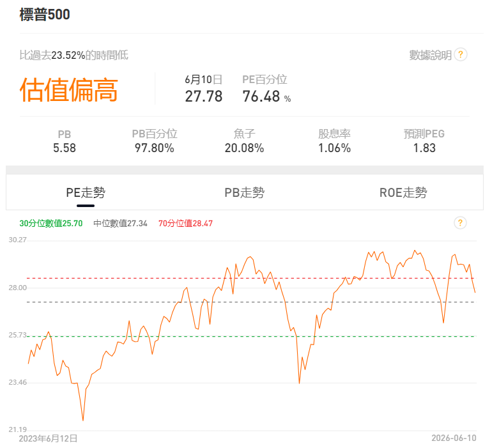
Task: Click the start date 2023年6月12日
Action: point(48,438)
